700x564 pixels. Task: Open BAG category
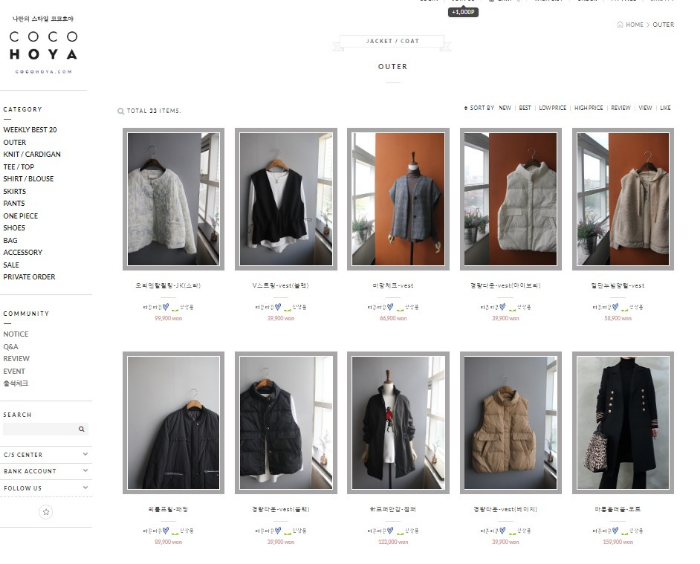pos(10,240)
